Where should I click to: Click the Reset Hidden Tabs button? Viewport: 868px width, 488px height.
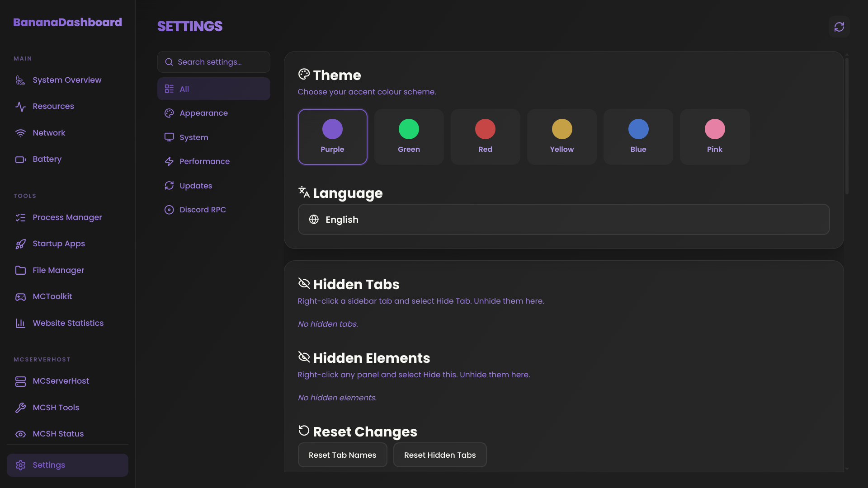pos(440,455)
